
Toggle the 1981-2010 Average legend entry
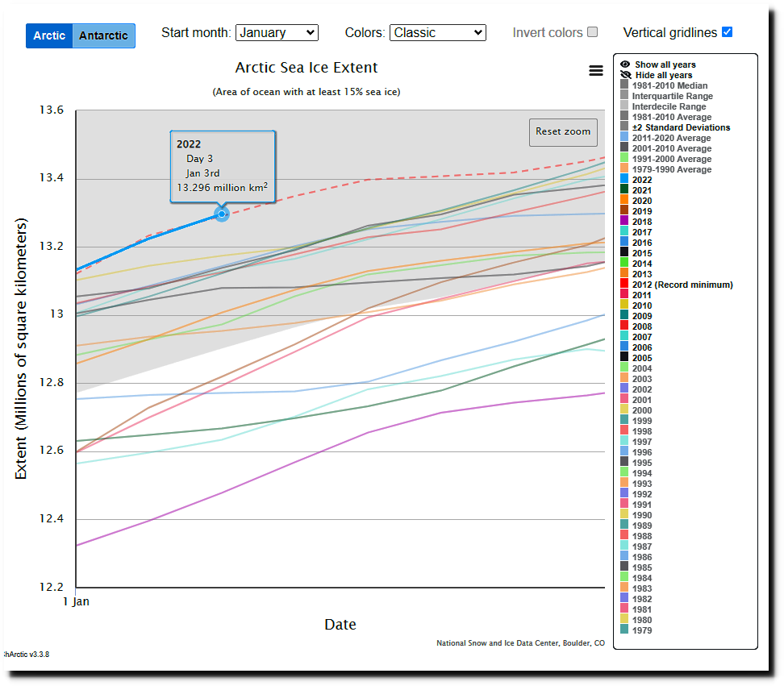[672, 117]
